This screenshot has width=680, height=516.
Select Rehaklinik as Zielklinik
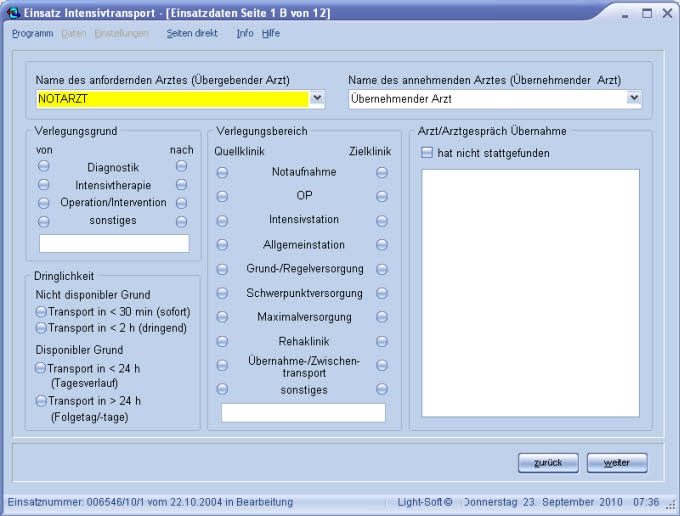point(382,342)
